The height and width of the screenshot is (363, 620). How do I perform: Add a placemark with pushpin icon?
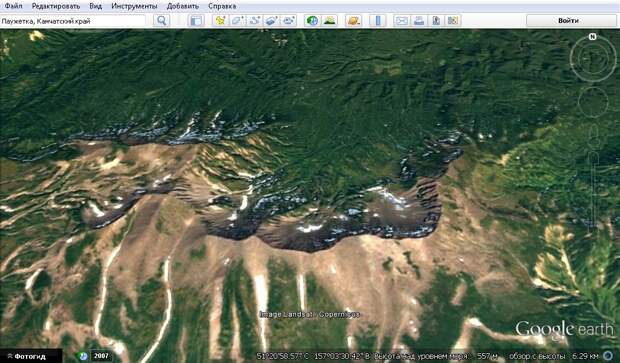[220, 21]
